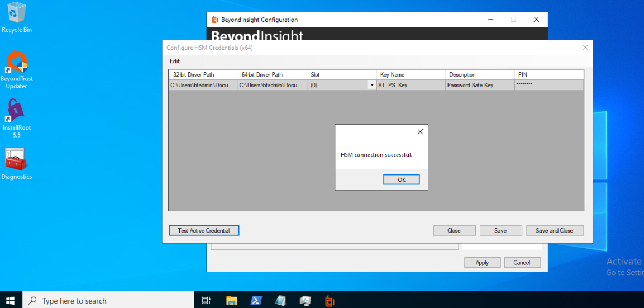
Task: Select the Password Safe Key description cell
Action: [x=480, y=85]
